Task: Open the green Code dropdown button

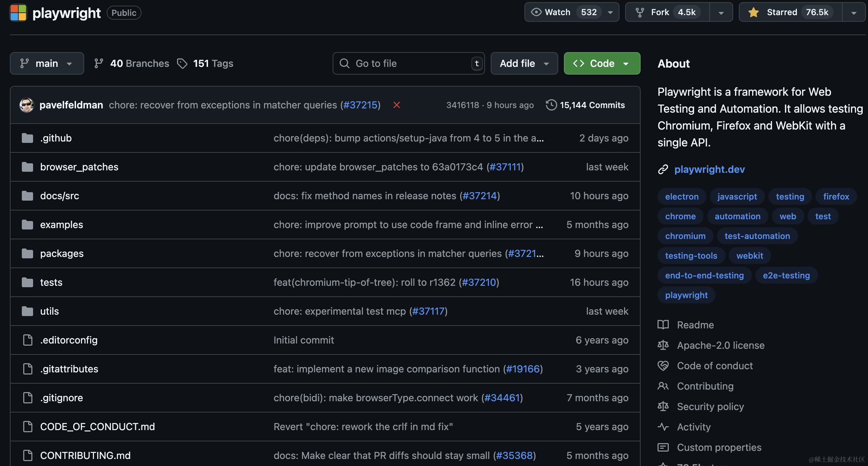Action: 602,63
